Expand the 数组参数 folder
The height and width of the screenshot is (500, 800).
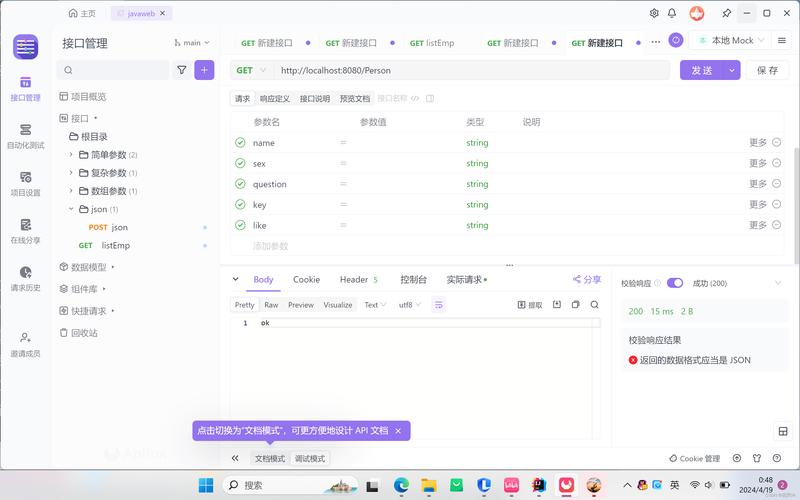[71, 190]
